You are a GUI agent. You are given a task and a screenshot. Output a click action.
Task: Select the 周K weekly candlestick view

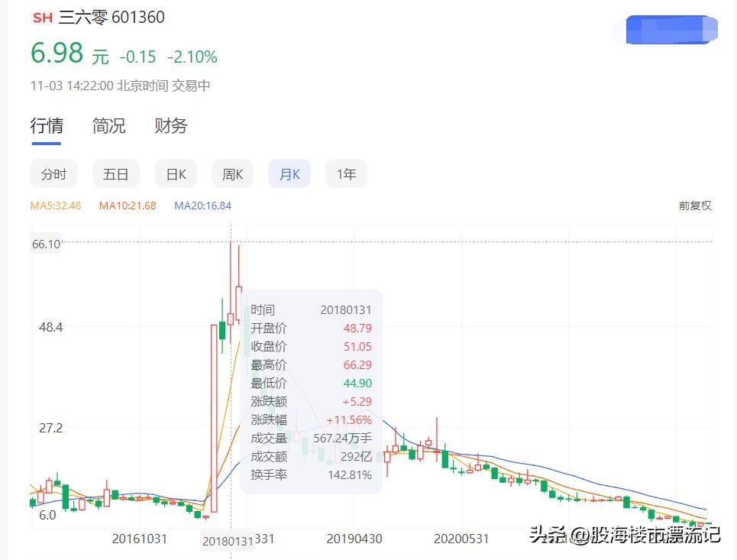[x=231, y=173]
